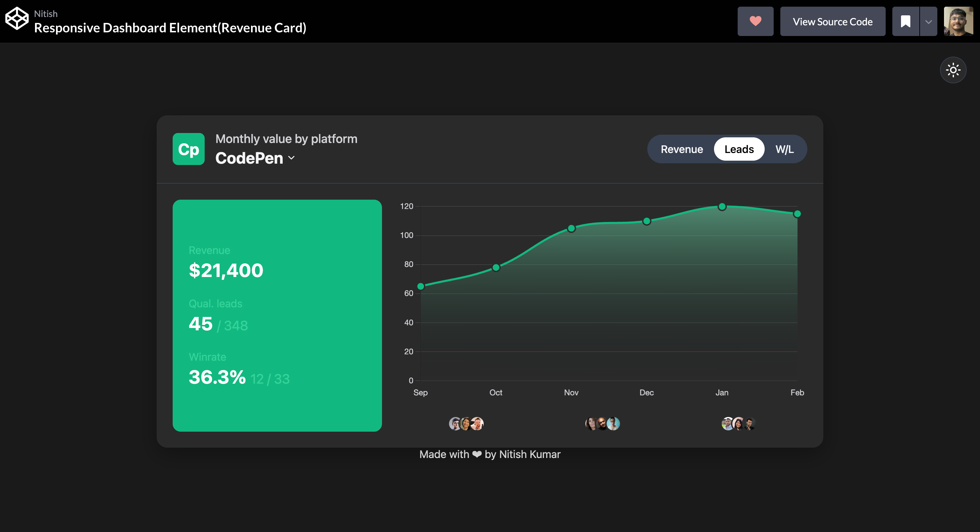Select the Leads segment option
Viewport: 980px width, 532px height.
pyautogui.click(x=739, y=149)
